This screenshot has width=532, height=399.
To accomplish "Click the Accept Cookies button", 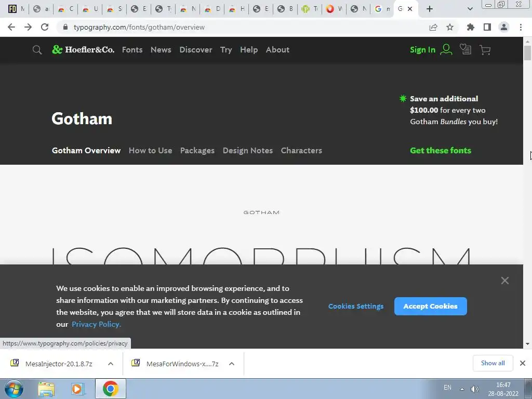I will pyautogui.click(x=430, y=306).
